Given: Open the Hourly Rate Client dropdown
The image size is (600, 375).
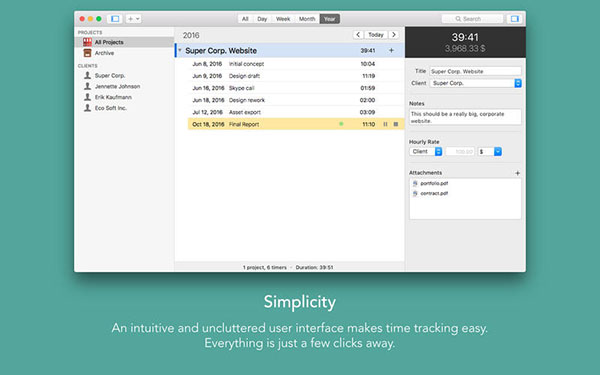Looking at the screenshot, I should click(426, 152).
